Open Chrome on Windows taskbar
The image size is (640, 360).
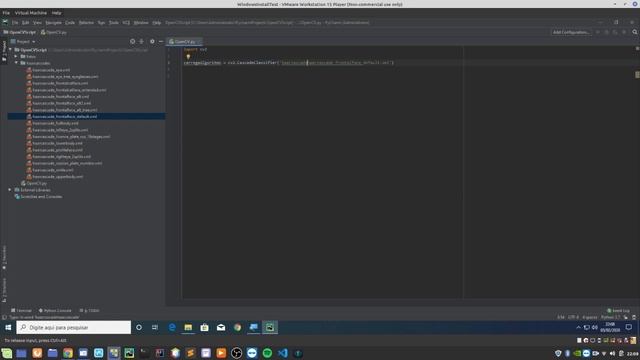pyautogui.click(x=237, y=327)
